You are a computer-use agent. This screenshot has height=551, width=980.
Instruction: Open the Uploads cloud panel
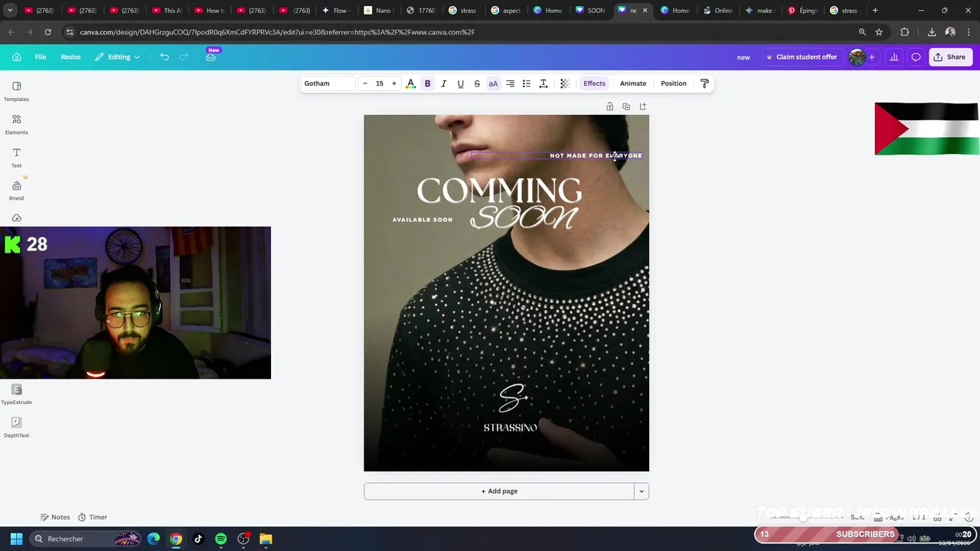point(16,218)
